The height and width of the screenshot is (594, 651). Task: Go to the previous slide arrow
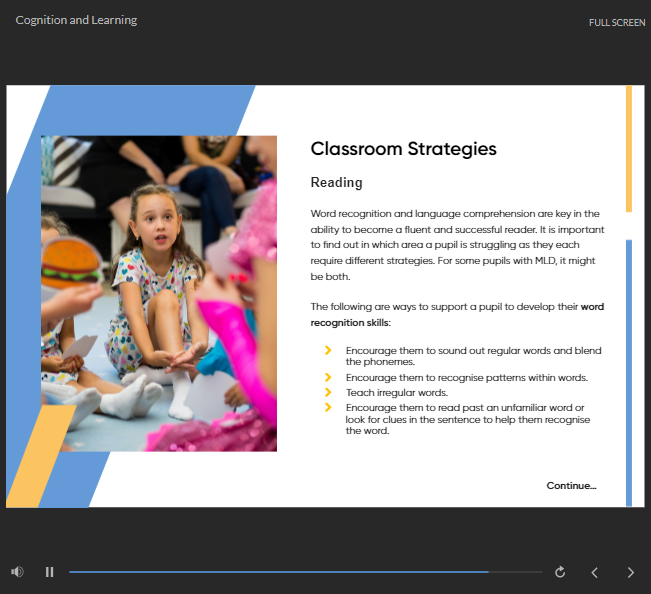[595, 572]
